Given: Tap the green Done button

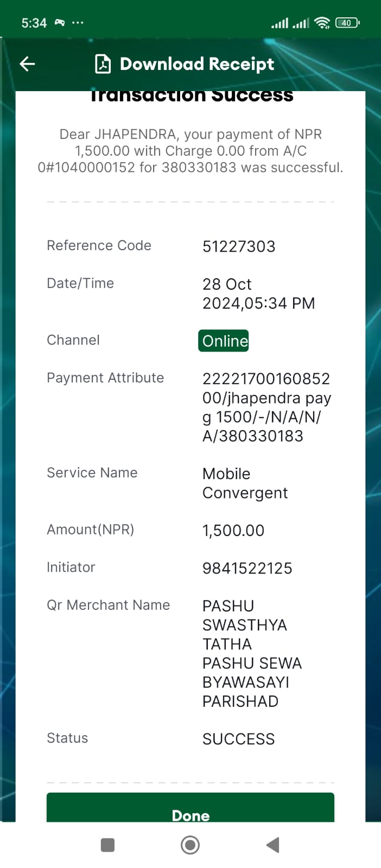Looking at the screenshot, I should click(x=190, y=808).
